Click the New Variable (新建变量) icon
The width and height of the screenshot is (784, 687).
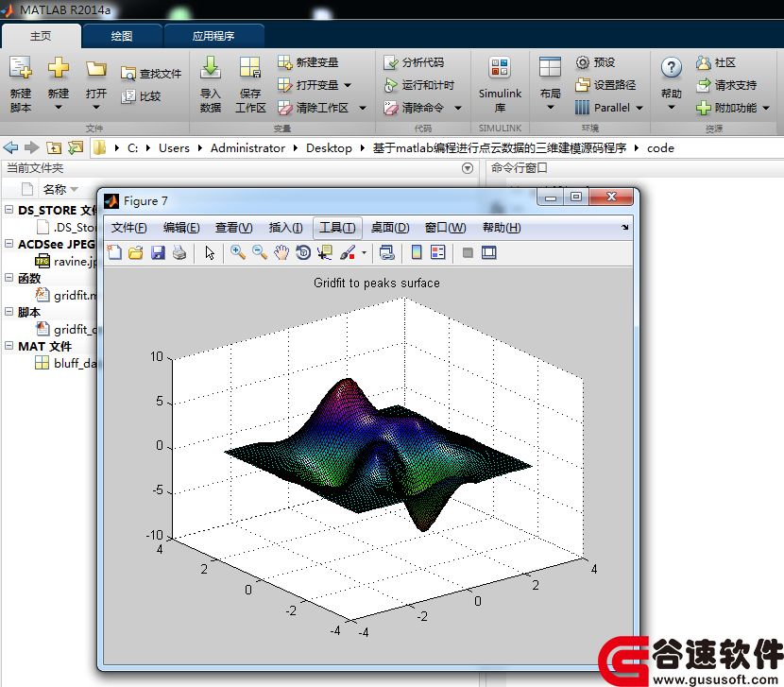pyautogui.click(x=284, y=62)
